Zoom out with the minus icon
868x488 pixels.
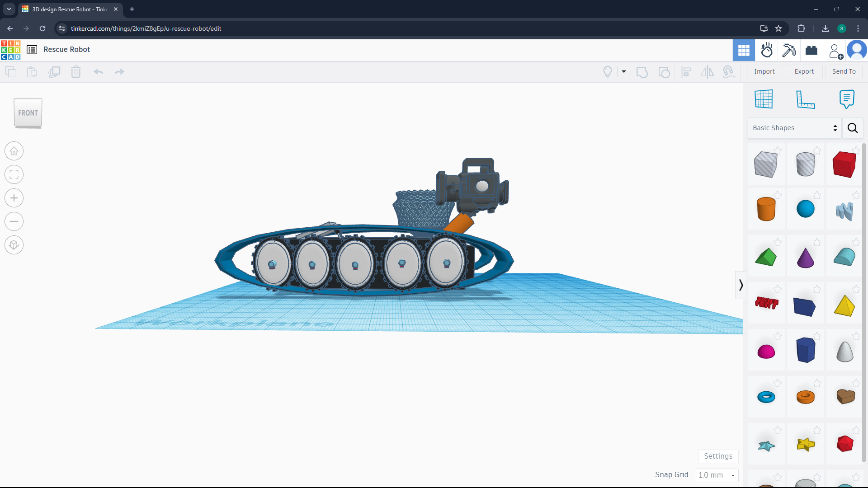14,221
